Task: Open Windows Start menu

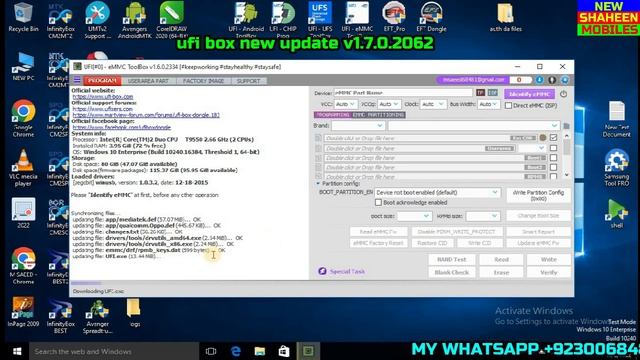Action: click(x=17, y=351)
